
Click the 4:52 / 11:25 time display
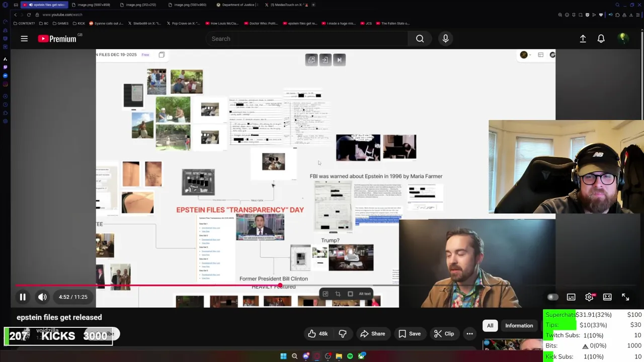[x=73, y=297]
